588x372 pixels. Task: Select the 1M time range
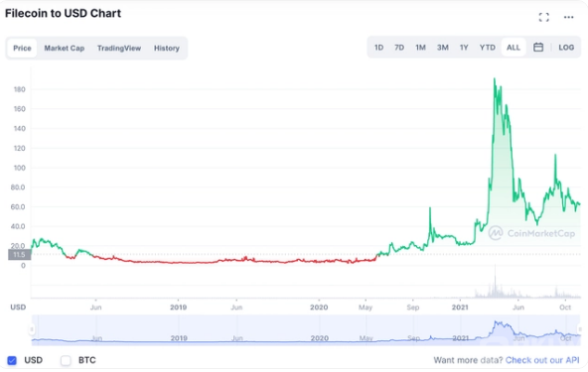[x=420, y=48]
